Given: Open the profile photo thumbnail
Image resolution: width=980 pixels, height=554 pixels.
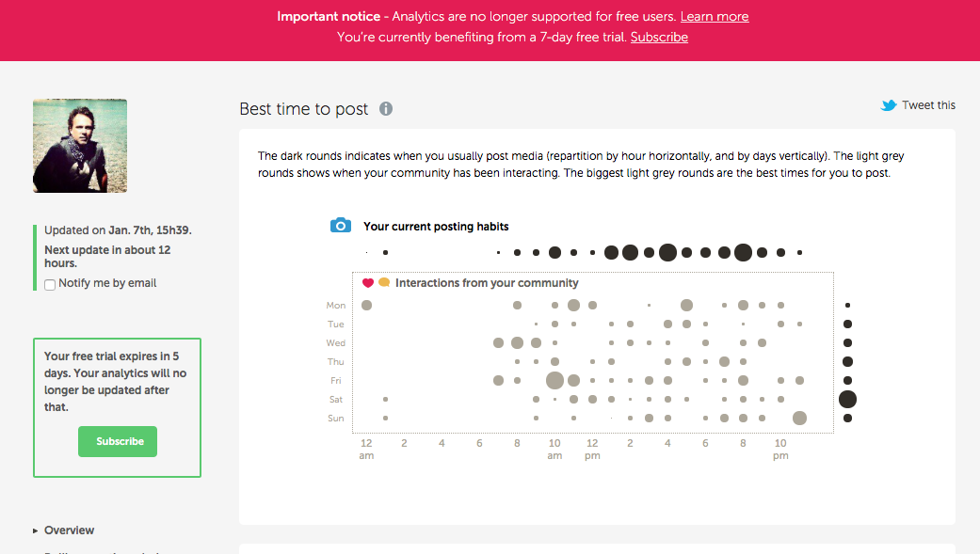Looking at the screenshot, I should (x=80, y=146).
